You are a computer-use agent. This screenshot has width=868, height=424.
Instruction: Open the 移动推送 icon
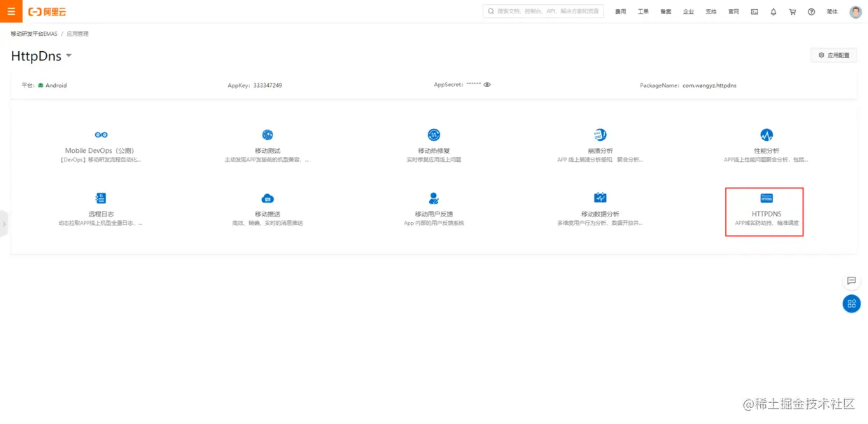click(267, 198)
